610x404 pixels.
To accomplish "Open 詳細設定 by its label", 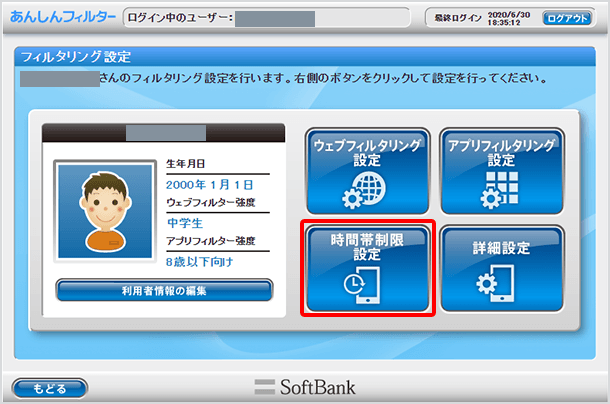I will tap(501, 247).
